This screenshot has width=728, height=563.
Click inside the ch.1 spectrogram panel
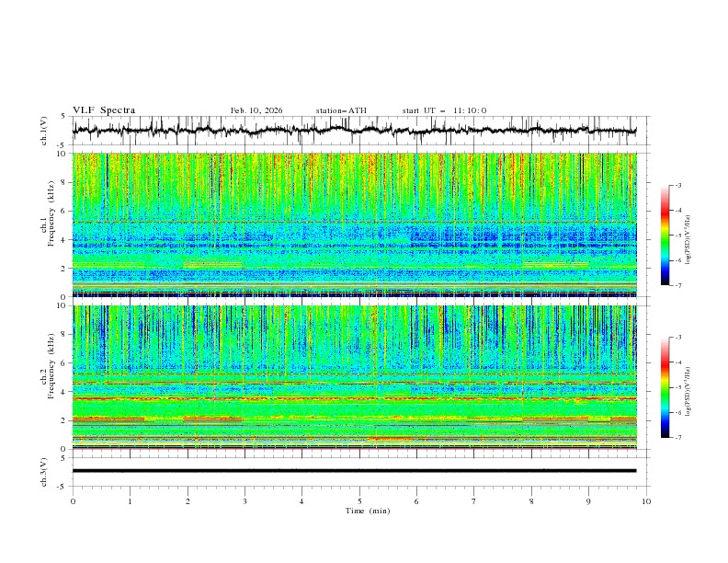point(354,224)
